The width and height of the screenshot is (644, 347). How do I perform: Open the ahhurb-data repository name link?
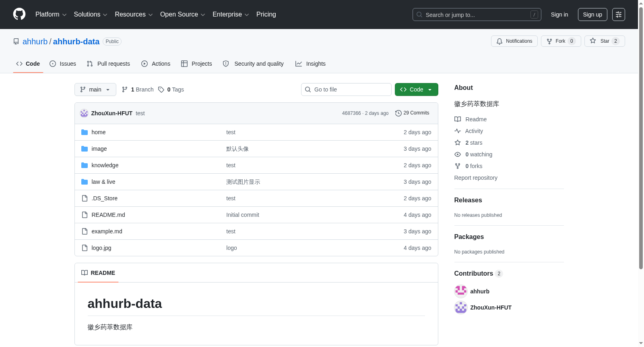pyautogui.click(x=76, y=42)
